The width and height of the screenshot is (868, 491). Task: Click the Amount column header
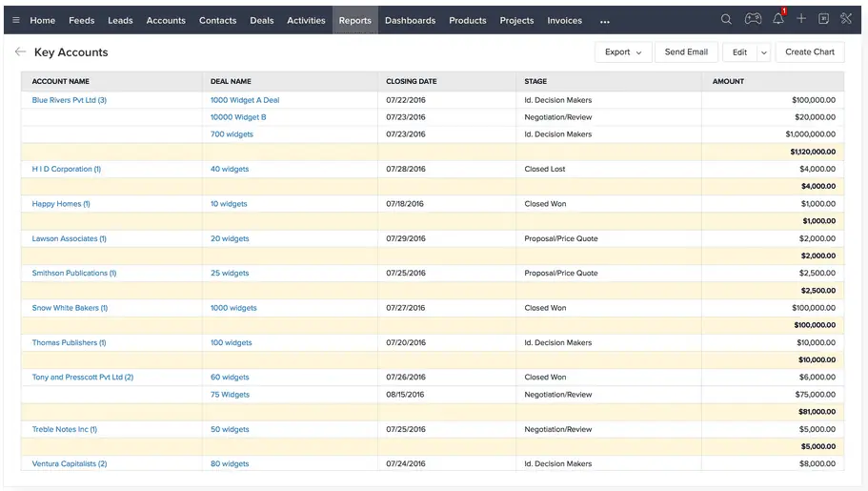(728, 81)
